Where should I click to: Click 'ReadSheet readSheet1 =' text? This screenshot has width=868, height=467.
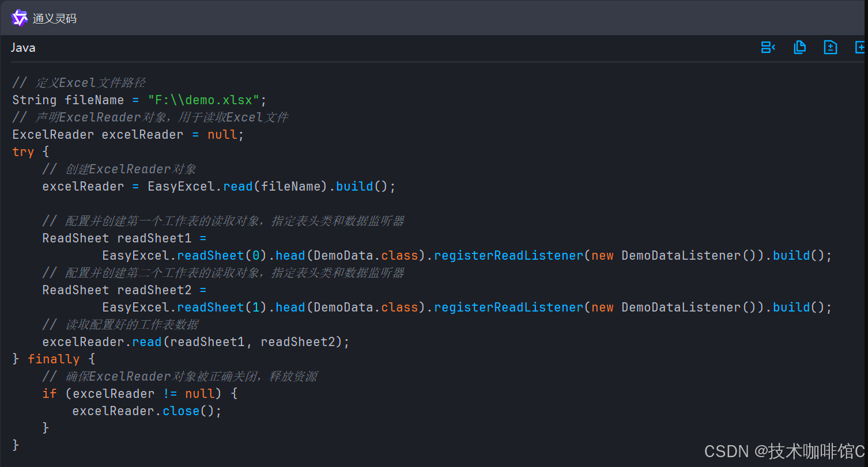[124, 238]
